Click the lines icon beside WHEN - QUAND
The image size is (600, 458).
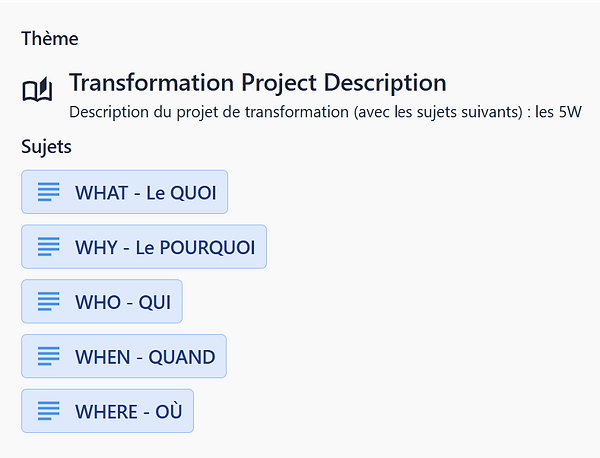coord(49,356)
